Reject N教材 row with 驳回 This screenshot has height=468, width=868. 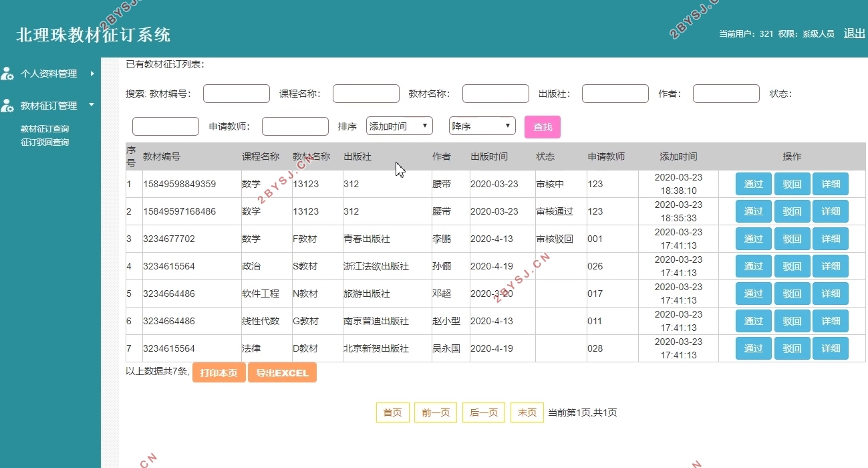point(792,294)
